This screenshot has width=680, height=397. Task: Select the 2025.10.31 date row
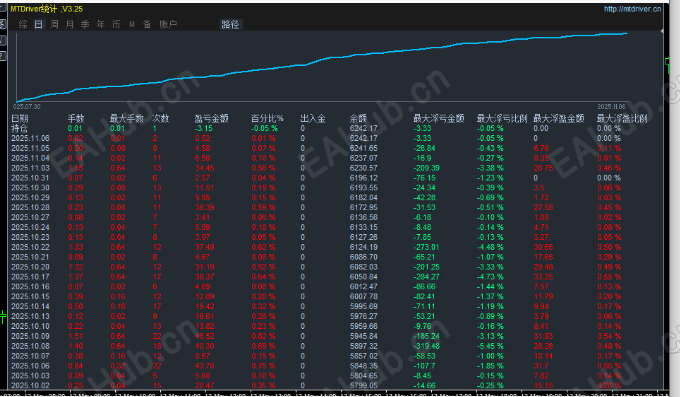click(30, 178)
